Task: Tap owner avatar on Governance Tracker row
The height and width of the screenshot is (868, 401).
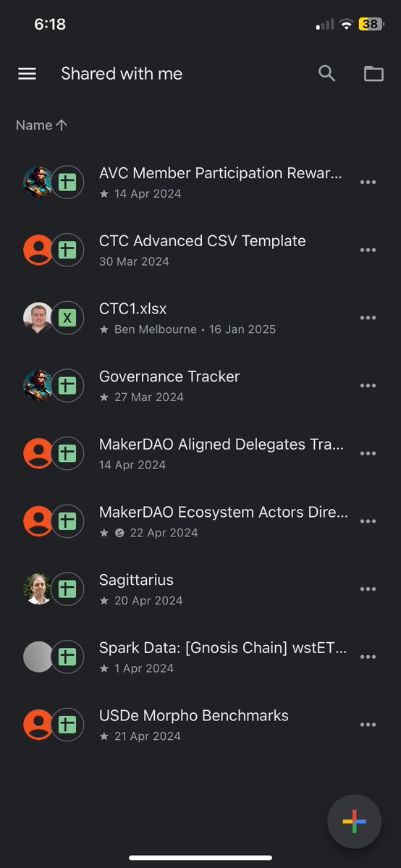Action: point(38,385)
